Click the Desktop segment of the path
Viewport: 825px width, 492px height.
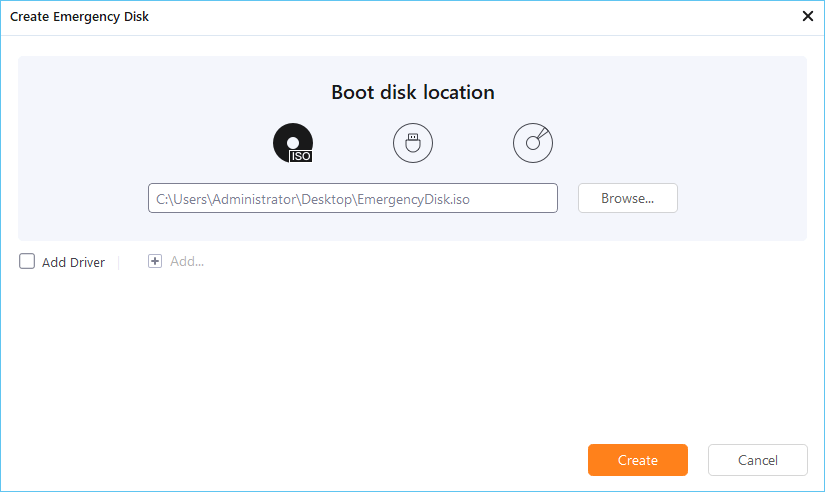(x=324, y=199)
